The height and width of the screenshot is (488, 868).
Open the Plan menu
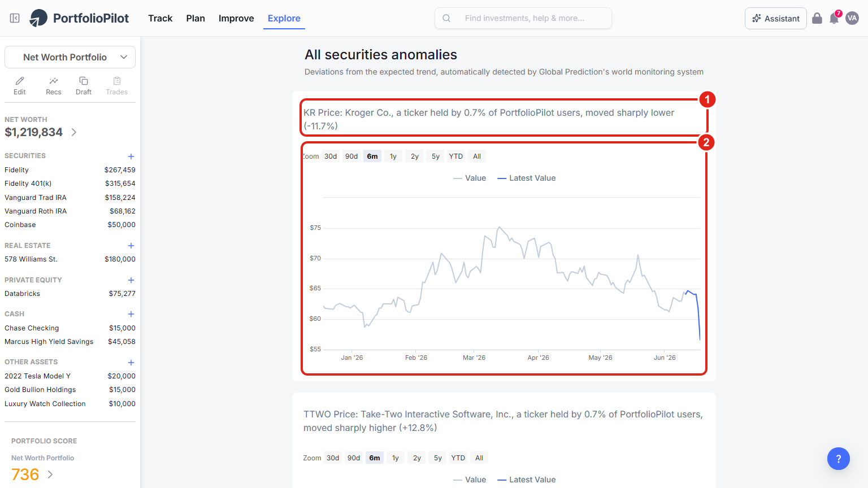click(x=196, y=18)
